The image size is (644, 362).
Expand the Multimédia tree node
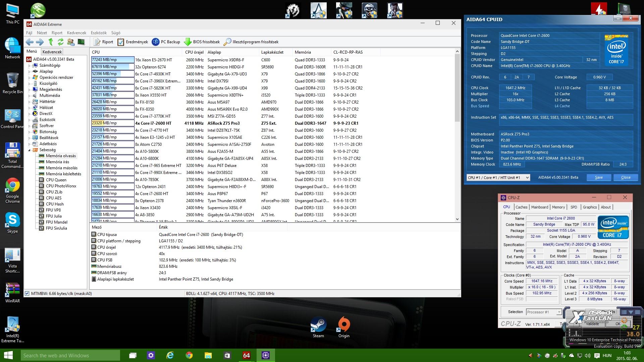(29, 96)
